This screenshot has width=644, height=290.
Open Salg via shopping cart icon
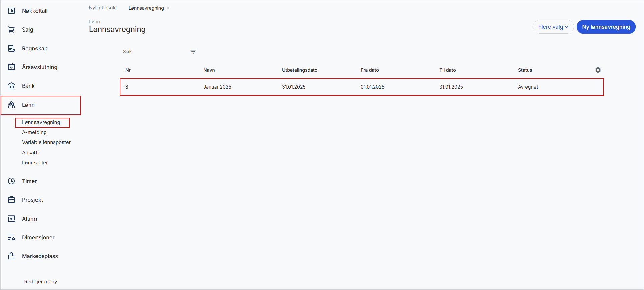tap(11, 30)
